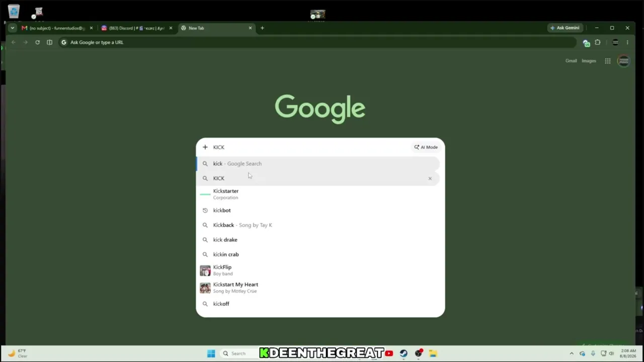Open Steam from the taskbar
Image resolution: width=644 pixels, height=362 pixels.
pyautogui.click(x=404, y=353)
